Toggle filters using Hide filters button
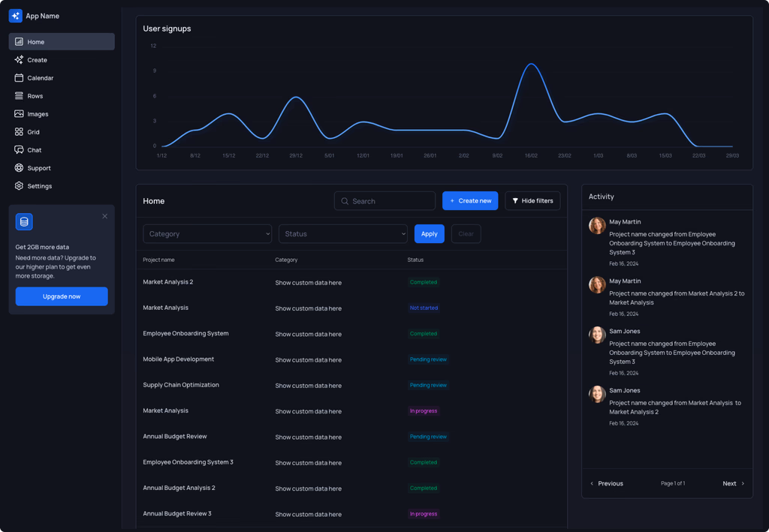769x532 pixels. pos(532,200)
